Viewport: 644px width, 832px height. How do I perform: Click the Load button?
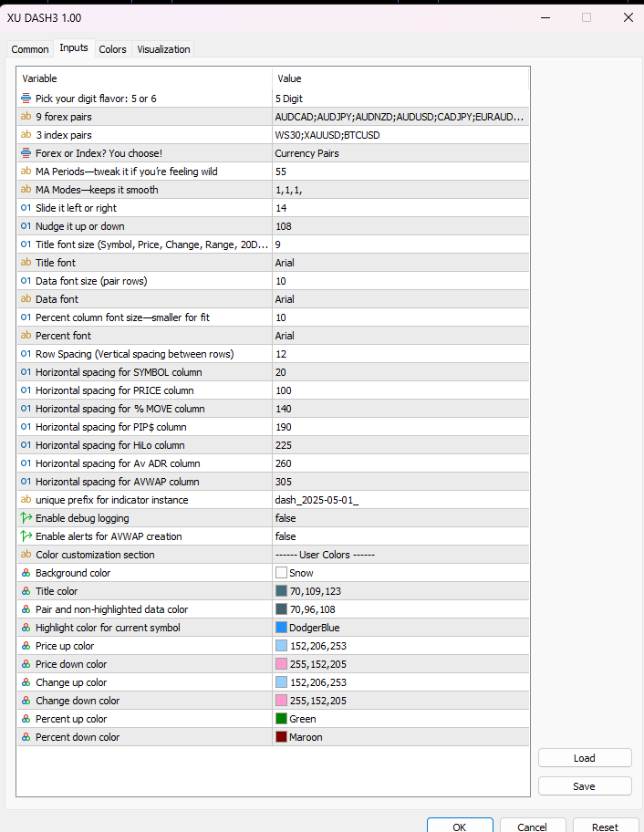point(585,758)
